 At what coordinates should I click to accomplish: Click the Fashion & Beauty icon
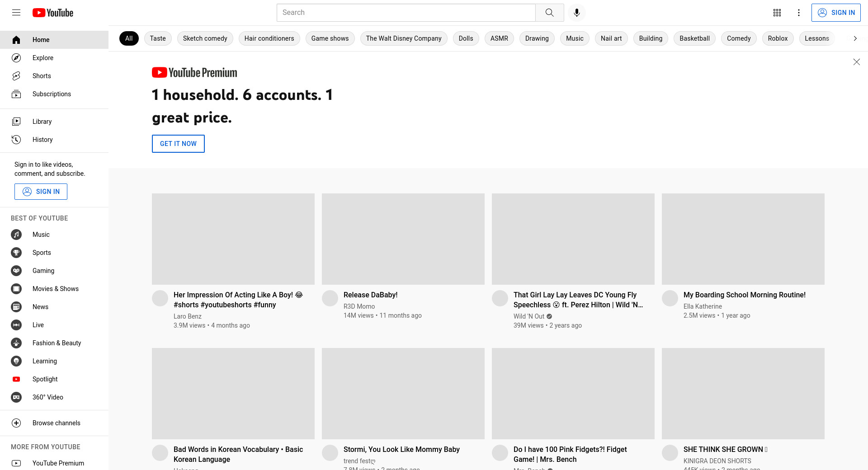tap(16, 343)
